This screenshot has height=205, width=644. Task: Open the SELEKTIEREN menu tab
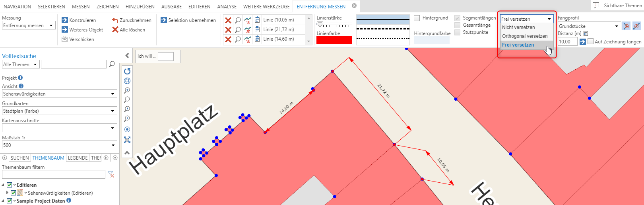pyautogui.click(x=52, y=7)
